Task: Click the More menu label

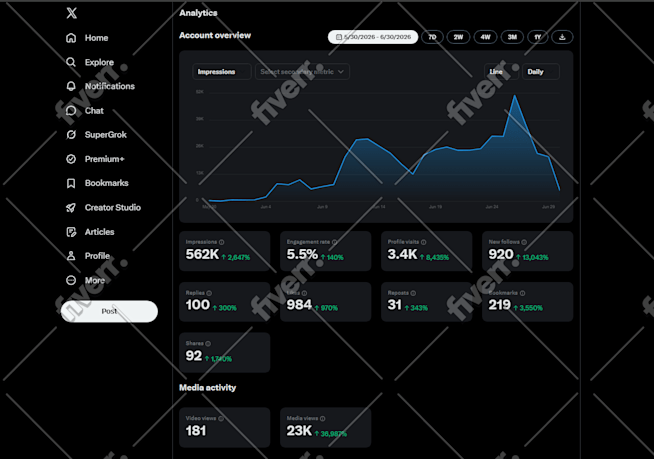Action: click(x=95, y=280)
